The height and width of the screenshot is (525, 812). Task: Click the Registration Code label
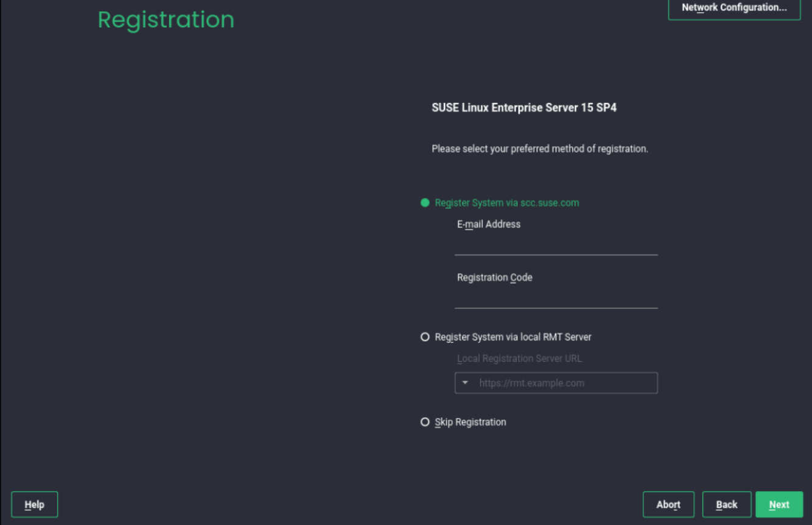click(495, 278)
